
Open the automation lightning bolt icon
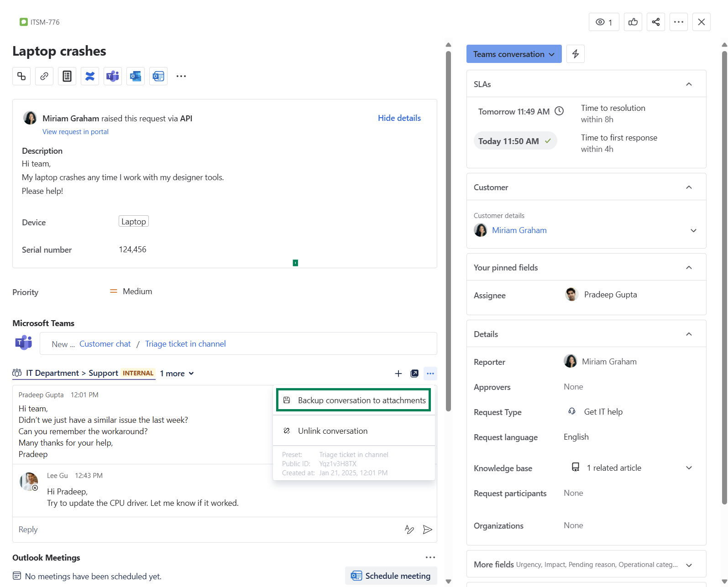coord(575,54)
